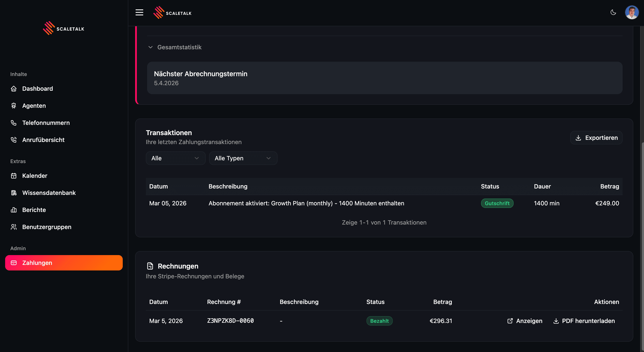Open the user profile avatar
The image size is (644, 352).
(x=632, y=12)
